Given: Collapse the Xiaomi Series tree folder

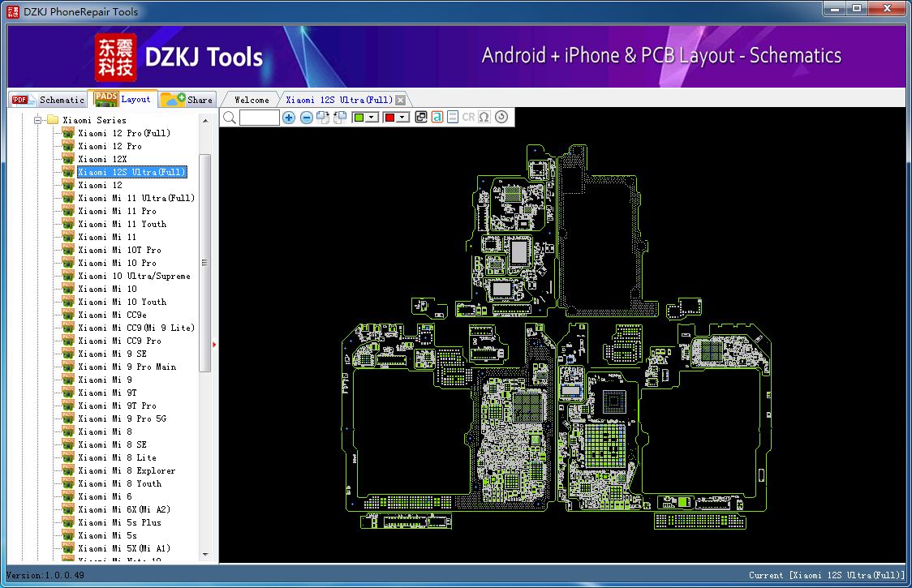Looking at the screenshot, I should [x=37, y=120].
